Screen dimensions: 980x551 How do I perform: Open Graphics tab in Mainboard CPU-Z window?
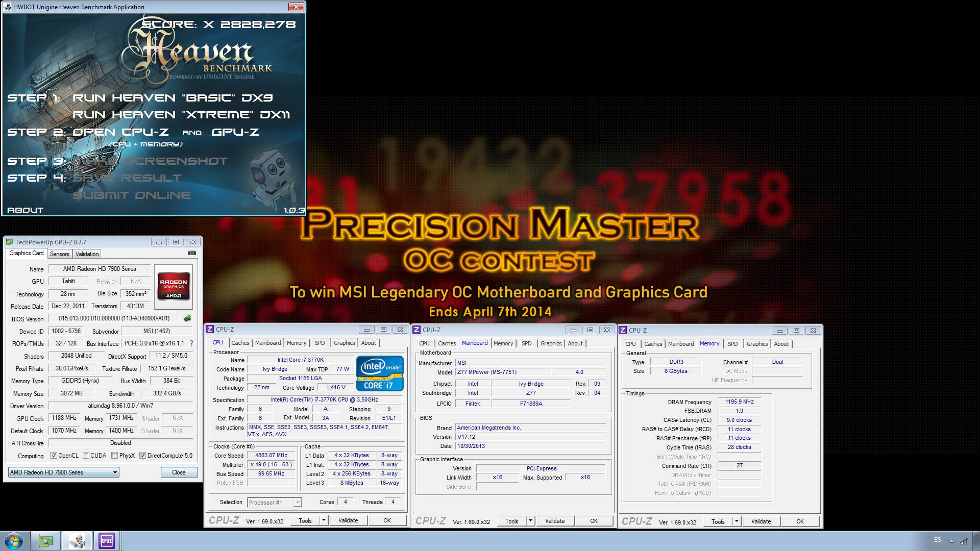point(551,343)
